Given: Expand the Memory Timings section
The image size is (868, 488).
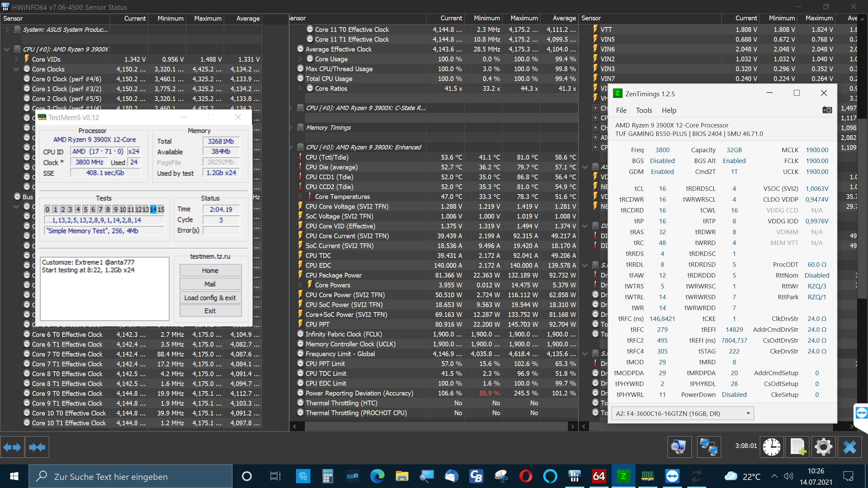Looking at the screenshot, I should pos(291,127).
